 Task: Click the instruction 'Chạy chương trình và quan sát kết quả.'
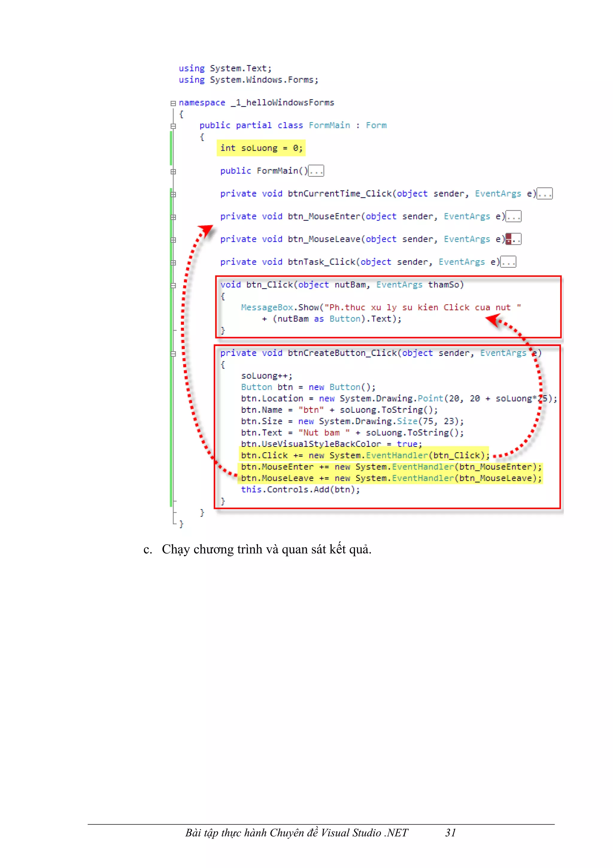tap(267, 549)
